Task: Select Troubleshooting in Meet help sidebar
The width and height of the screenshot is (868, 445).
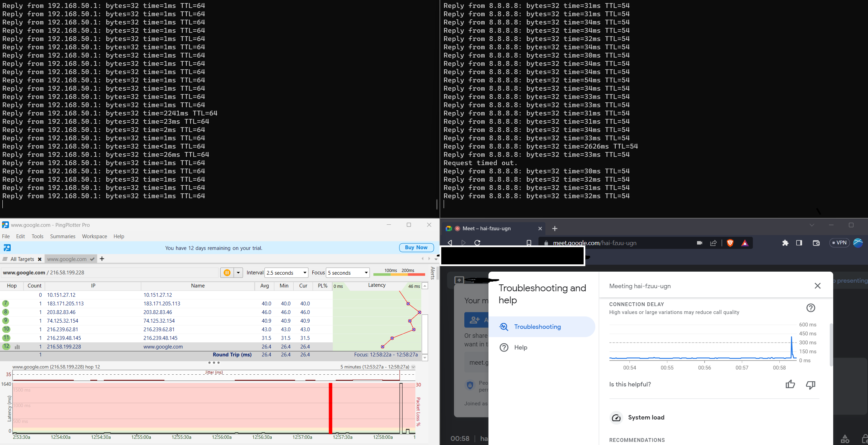Action: (542, 327)
